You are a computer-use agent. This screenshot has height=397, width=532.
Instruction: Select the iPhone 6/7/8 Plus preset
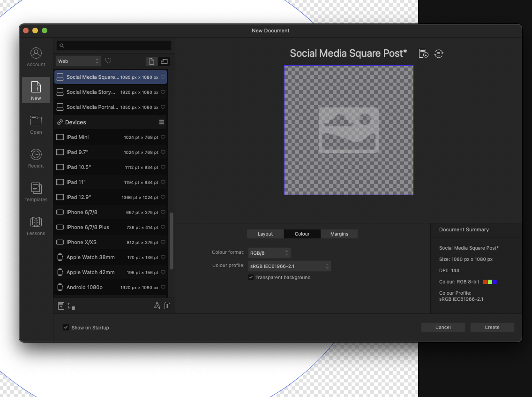(111, 227)
